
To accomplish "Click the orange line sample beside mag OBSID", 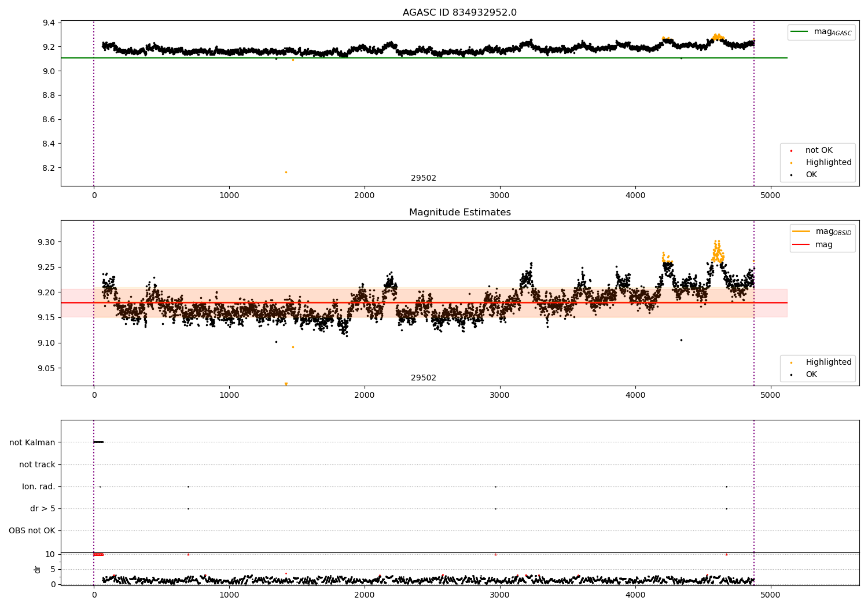I will click(801, 232).
